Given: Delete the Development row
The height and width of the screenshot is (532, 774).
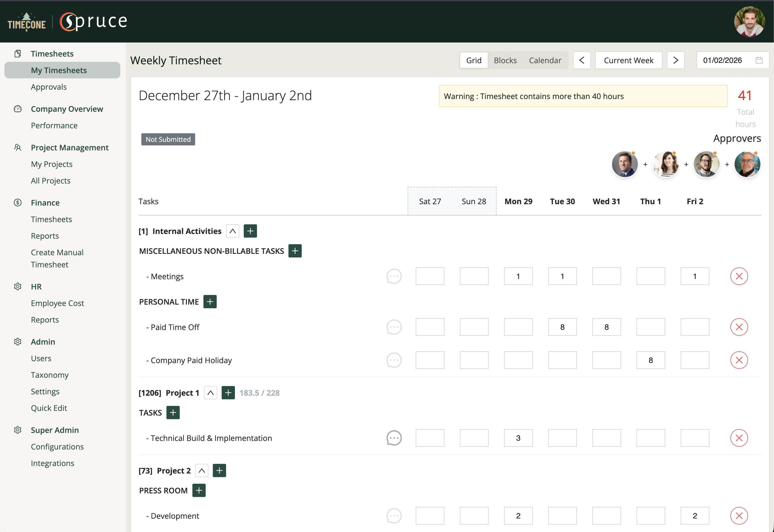Looking at the screenshot, I should pos(739,515).
